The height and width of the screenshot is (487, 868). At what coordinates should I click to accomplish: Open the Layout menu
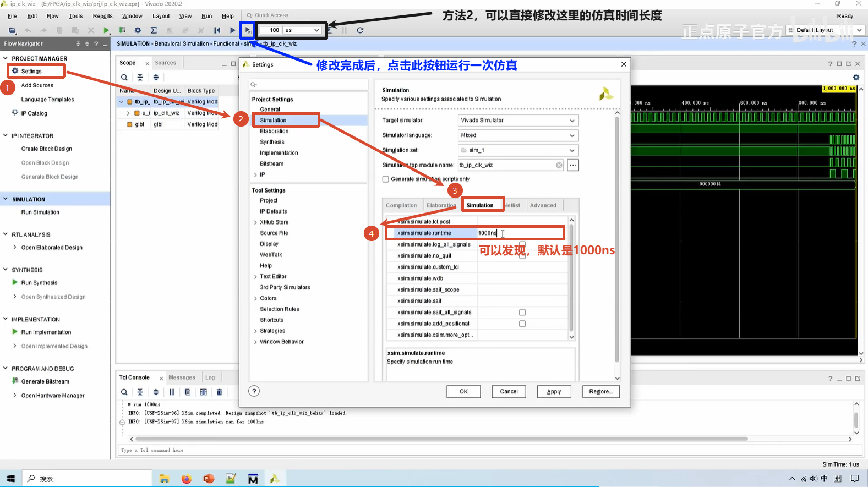161,16
